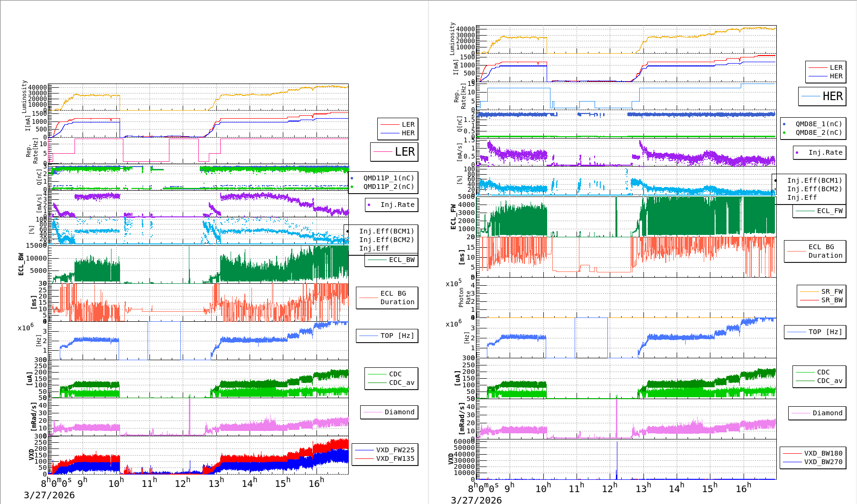
Task: Click the ECL_BW legend box
Action: pyautogui.click(x=391, y=260)
